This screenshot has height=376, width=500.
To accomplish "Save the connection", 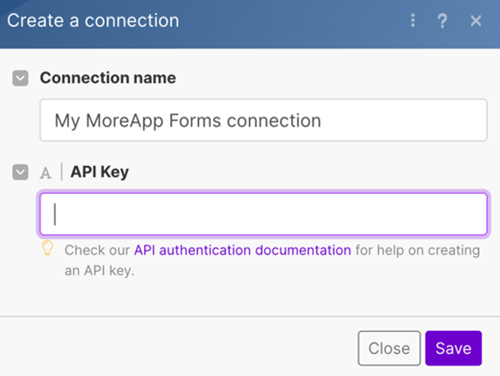I will click(453, 348).
